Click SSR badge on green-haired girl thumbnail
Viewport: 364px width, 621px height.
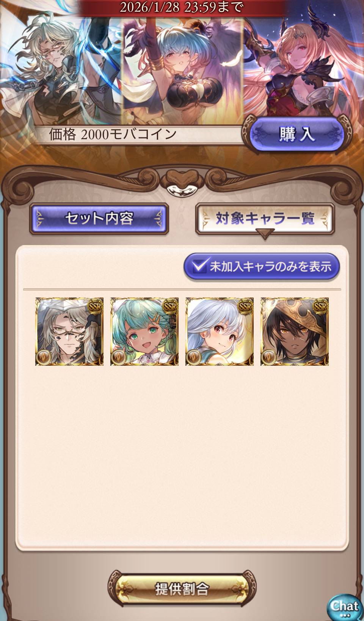pyautogui.click(x=170, y=306)
